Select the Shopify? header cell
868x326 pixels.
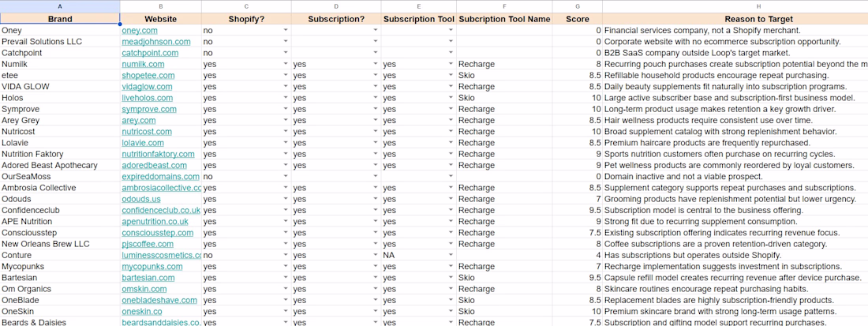pyautogui.click(x=246, y=19)
